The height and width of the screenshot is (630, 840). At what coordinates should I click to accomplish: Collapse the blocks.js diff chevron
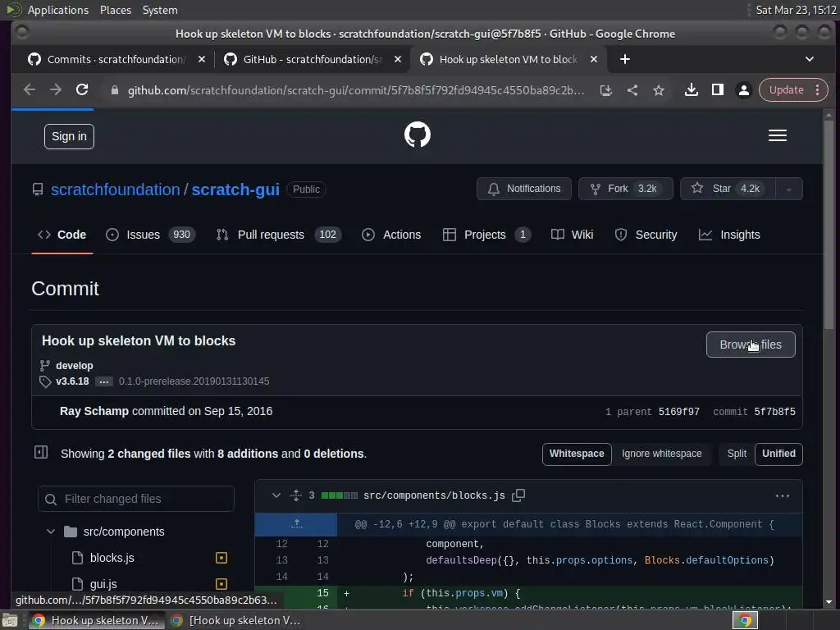click(x=276, y=495)
